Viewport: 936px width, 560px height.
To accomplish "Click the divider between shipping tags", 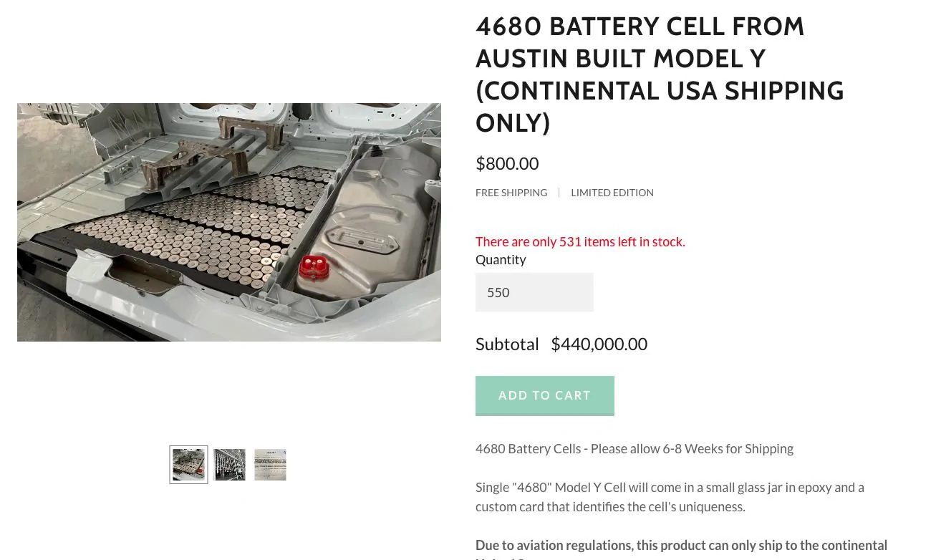I will [559, 192].
